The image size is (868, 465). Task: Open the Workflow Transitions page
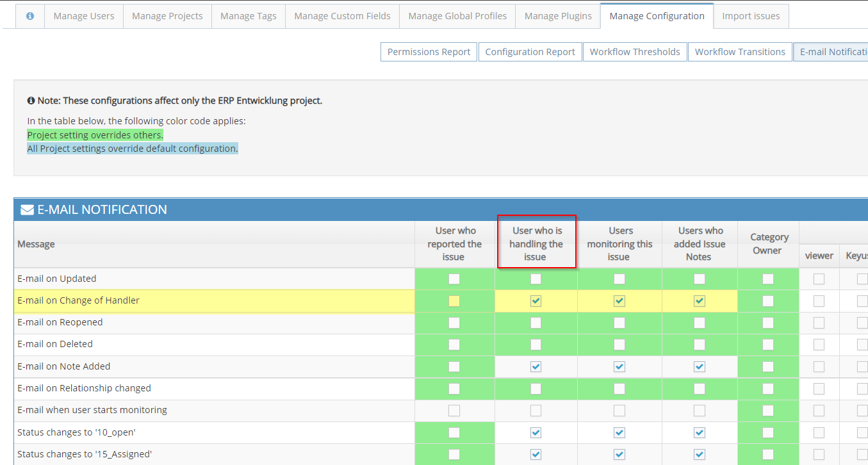[740, 52]
